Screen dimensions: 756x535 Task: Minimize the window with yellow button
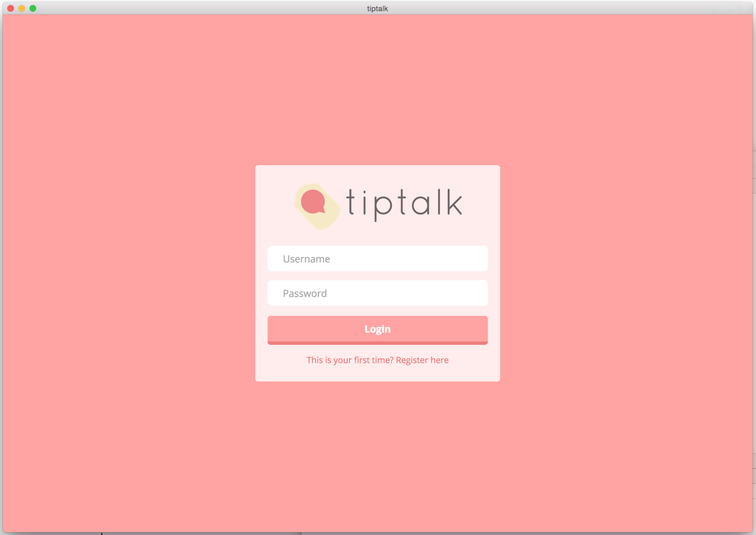(22, 9)
